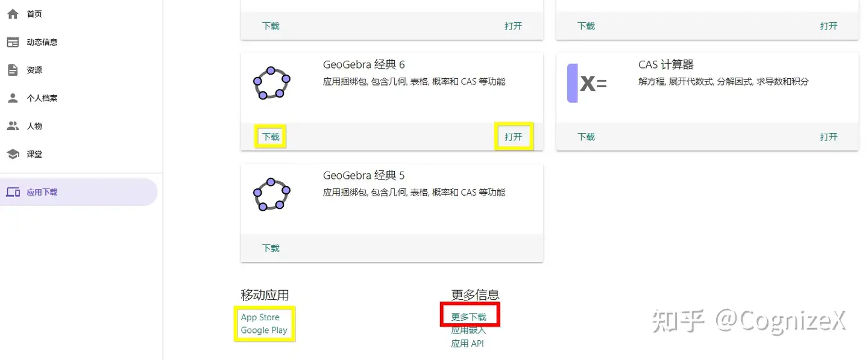Viewport: 868px width, 360px height.
Task: Click the 课堂 graduation cap icon
Action: (13, 154)
